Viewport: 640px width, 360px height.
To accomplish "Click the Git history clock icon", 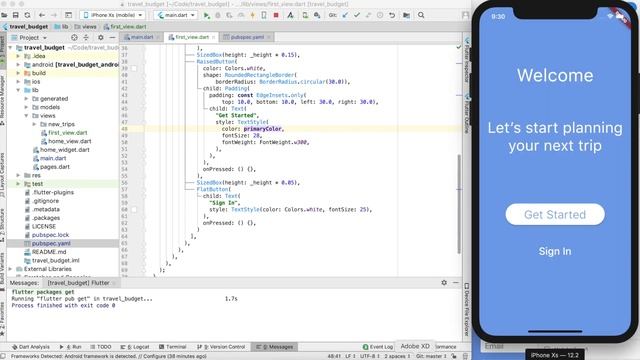I will point(380,15).
